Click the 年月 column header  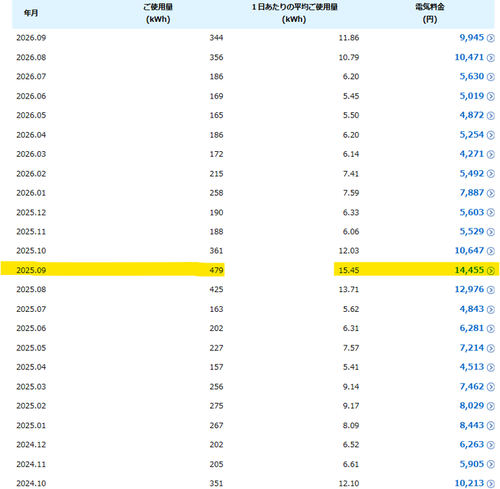pos(31,13)
